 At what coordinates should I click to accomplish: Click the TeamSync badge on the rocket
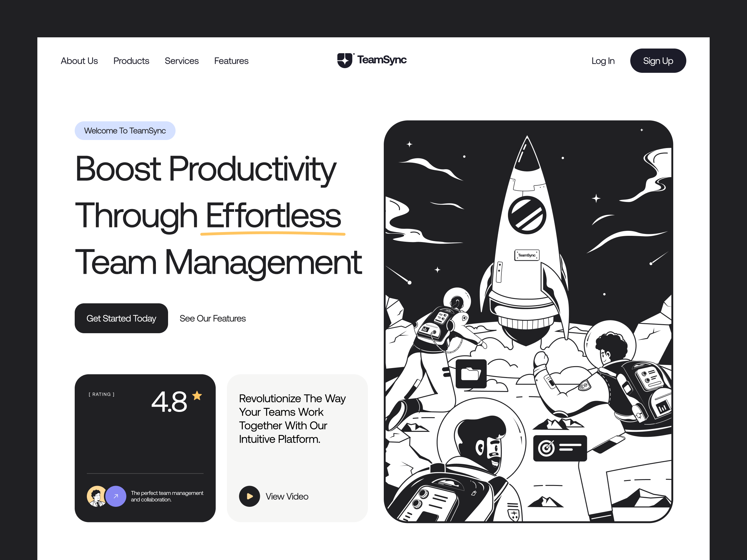pyautogui.click(x=527, y=255)
